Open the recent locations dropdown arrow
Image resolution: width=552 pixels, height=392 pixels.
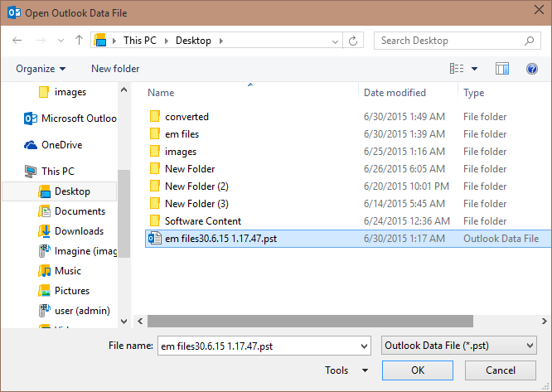coord(61,41)
